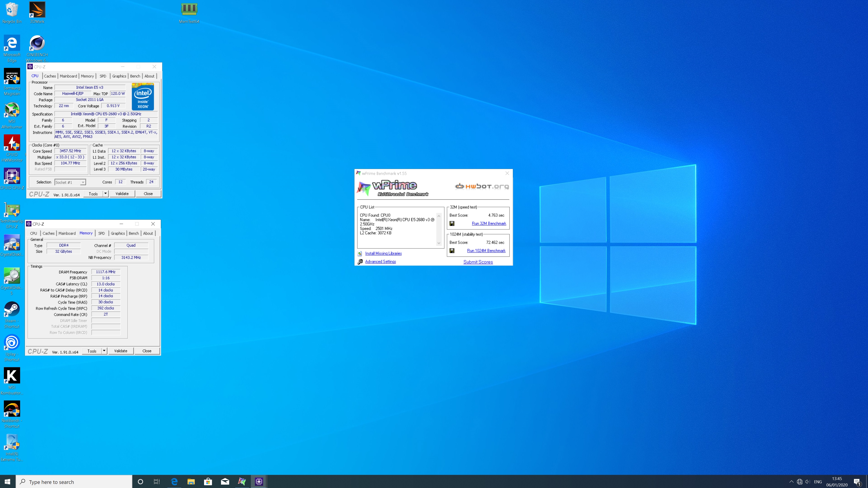Open CrystalDiskInfo desktop icon
This screenshot has width=868, height=488.
[12, 245]
